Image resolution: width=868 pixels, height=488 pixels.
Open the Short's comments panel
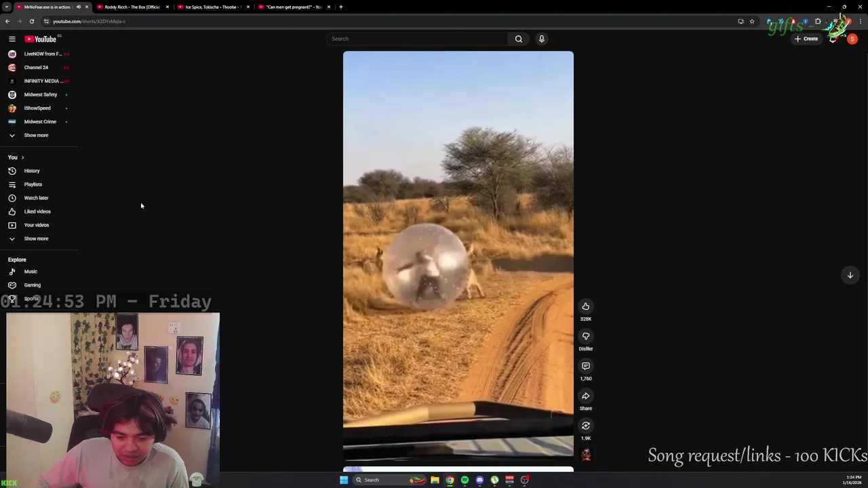click(x=586, y=366)
